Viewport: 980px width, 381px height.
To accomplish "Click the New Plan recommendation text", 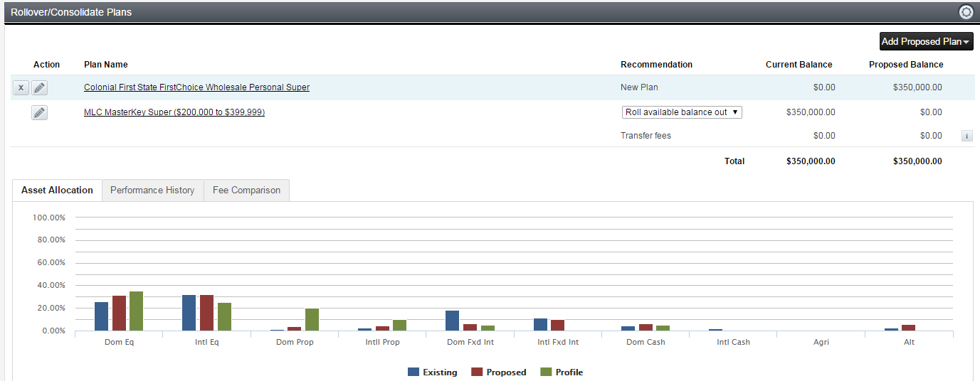I will 639,87.
